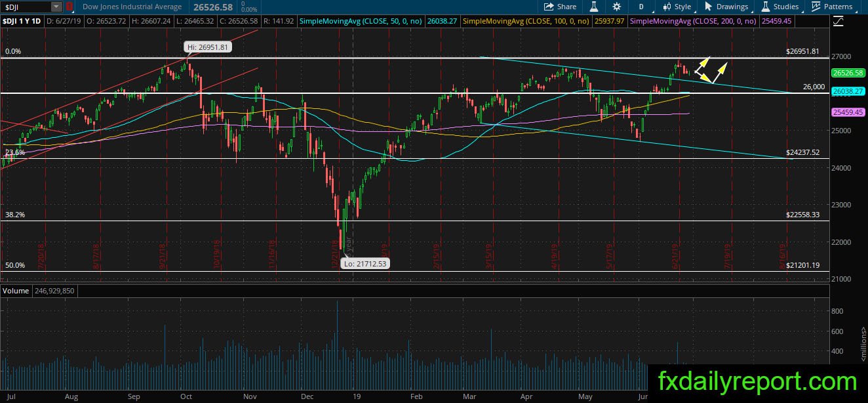Viewport: 868px width, 403px height.
Task: Click the red link icon beside the symbol
Action: coord(69,7)
